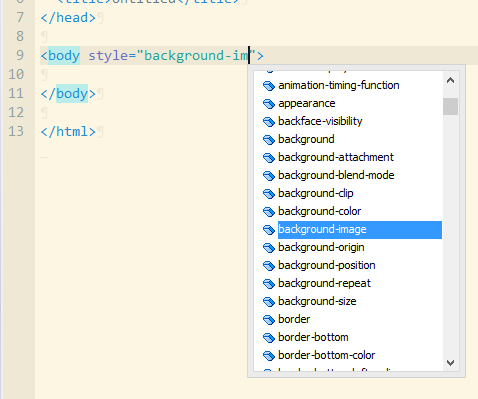Click the icon next to background-clip
This screenshot has width=478, height=399.
(x=269, y=194)
